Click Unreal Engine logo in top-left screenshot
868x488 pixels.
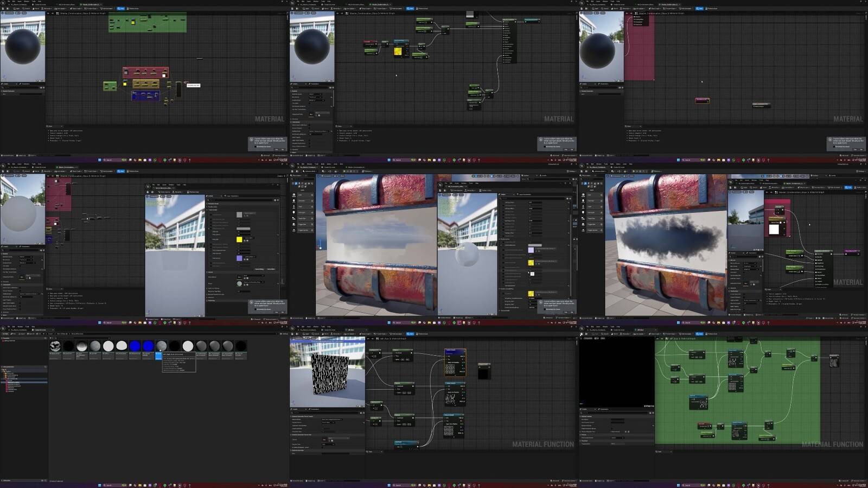pos(3,3)
